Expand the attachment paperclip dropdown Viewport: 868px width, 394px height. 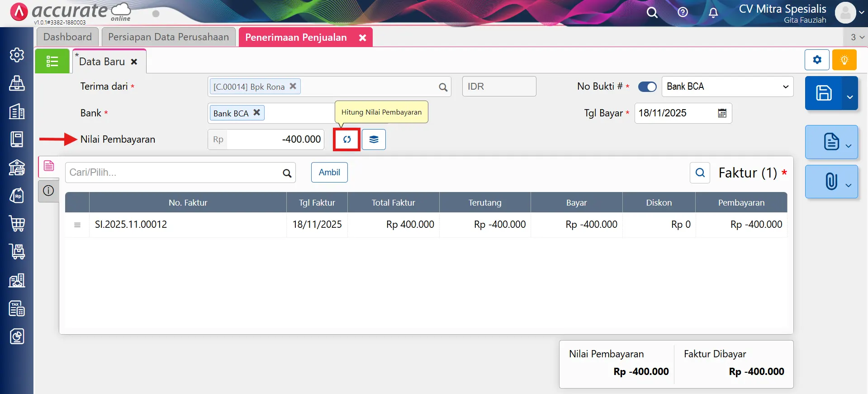[x=848, y=185]
